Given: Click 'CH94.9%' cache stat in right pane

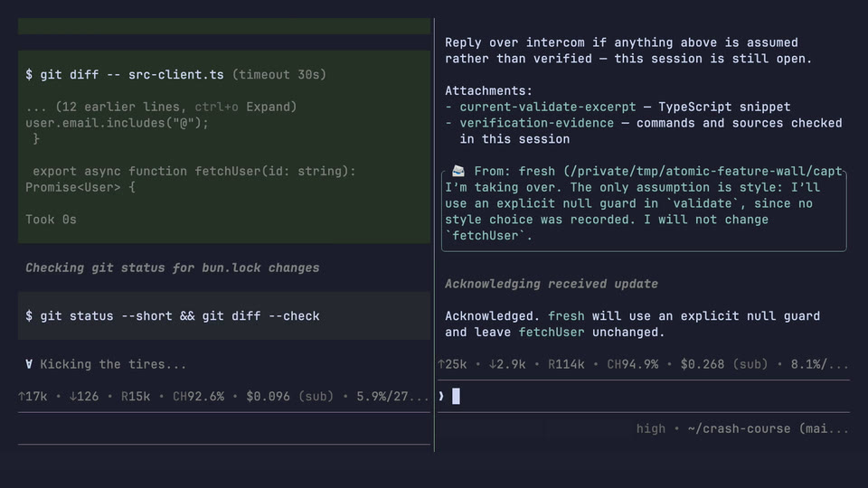Looking at the screenshot, I should (x=633, y=364).
